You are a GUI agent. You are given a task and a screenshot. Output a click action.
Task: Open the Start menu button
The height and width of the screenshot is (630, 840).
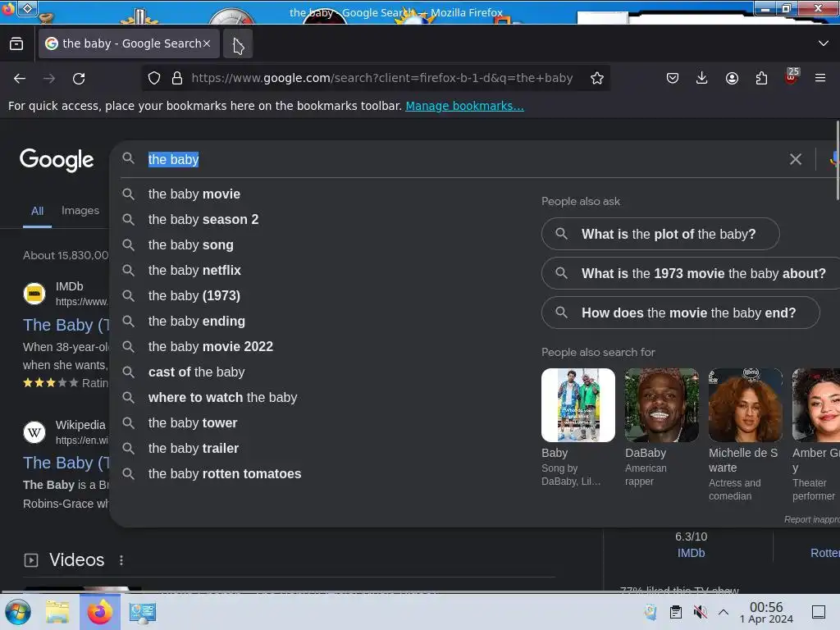click(18, 612)
